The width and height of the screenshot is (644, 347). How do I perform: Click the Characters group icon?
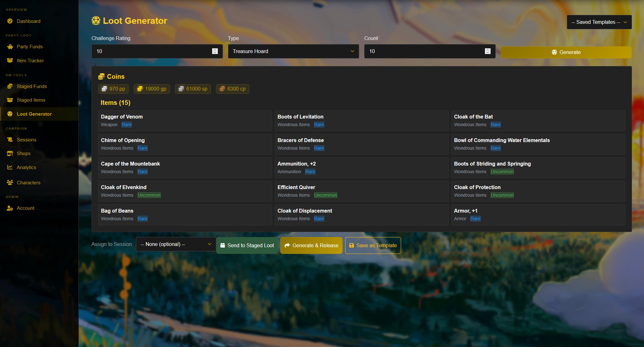point(10,183)
